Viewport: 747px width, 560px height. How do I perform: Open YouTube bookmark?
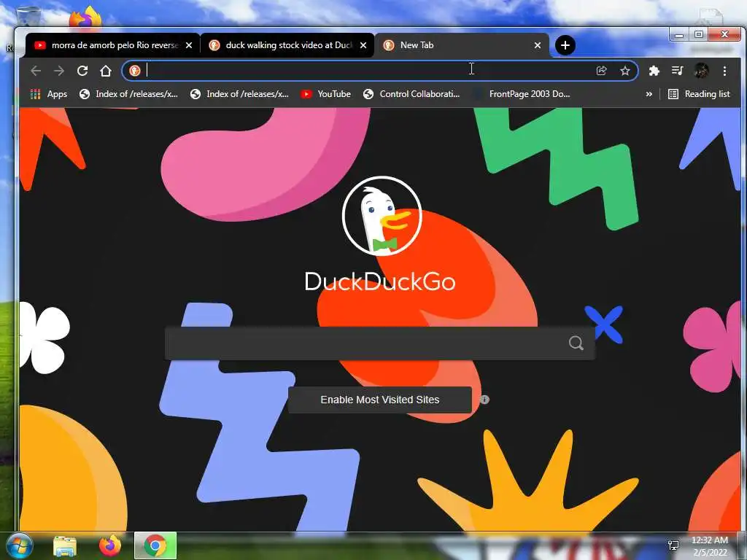pos(326,94)
